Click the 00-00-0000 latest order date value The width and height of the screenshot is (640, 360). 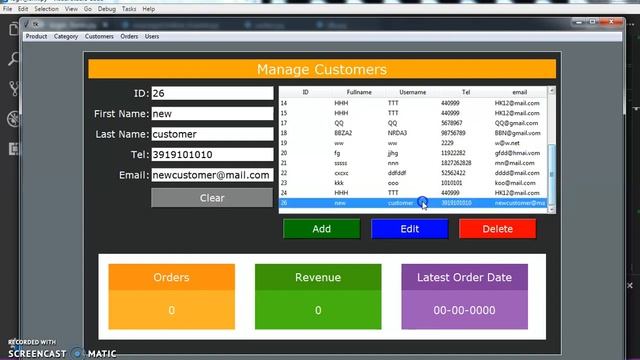coord(464,310)
